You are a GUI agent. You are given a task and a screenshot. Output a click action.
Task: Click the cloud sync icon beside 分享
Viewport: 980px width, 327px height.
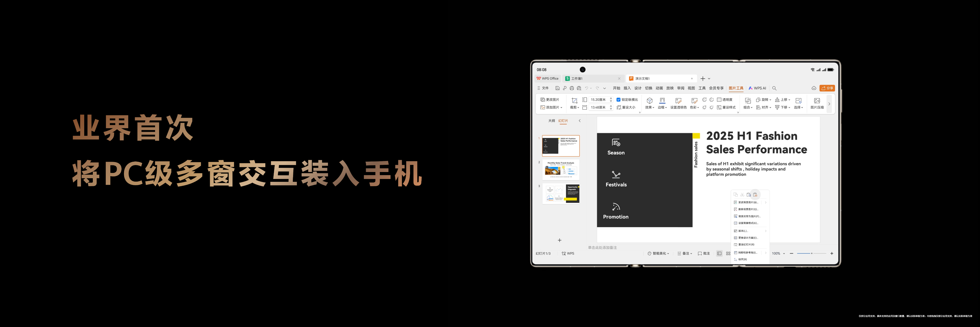tap(814, 88)
